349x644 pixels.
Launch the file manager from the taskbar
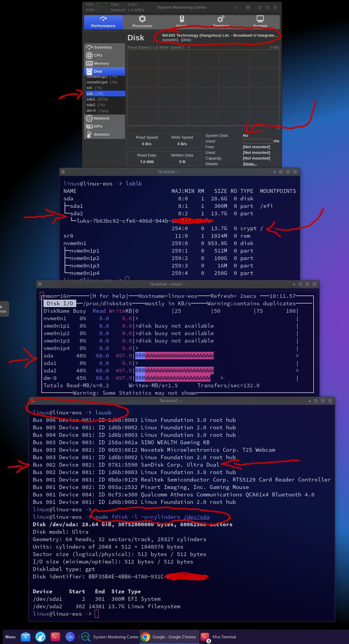[x=26, y=637]
